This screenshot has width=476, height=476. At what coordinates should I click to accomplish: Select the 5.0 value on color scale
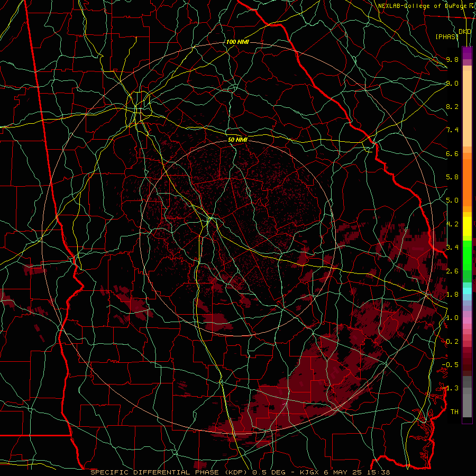[x=452, y=200]
